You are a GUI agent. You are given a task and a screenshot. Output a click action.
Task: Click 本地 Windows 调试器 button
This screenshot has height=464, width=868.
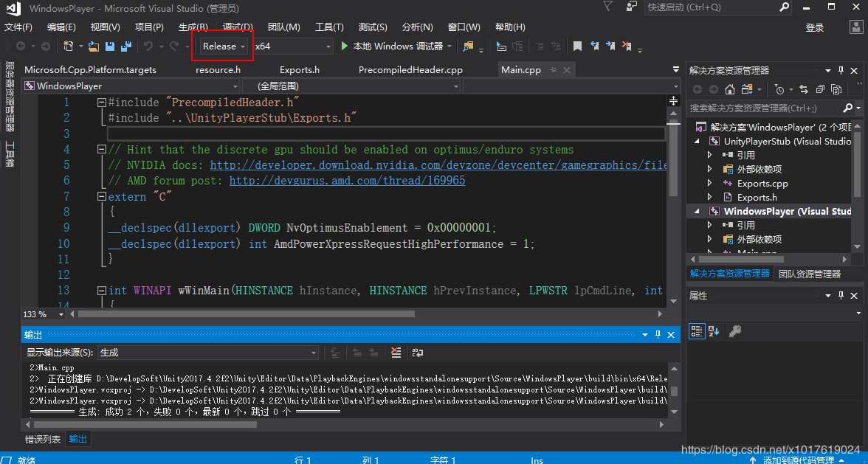click(x=396, y=46)
